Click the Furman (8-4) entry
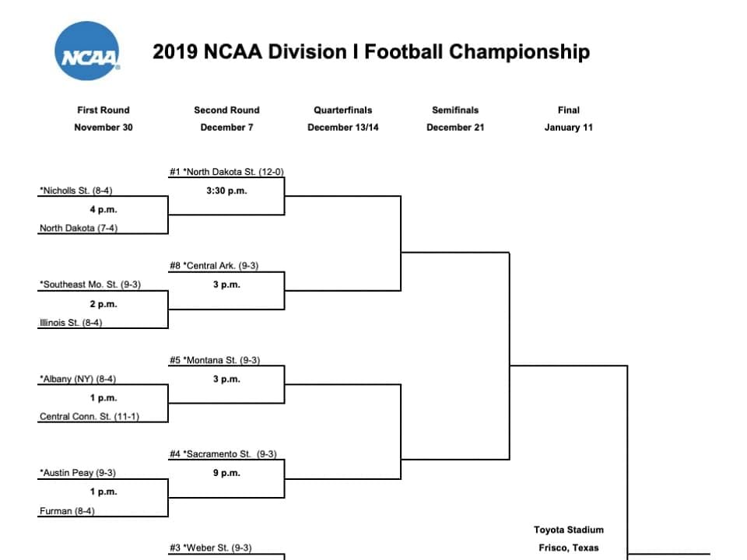Image resolution: width=747 pixels, height=560 pixels. [67, 511]
